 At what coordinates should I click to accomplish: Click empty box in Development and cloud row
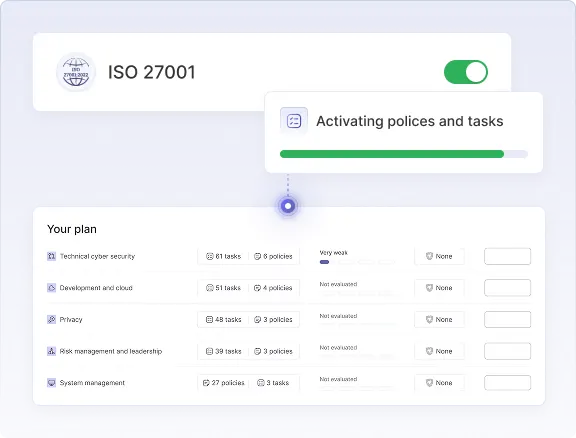[507, 288]
